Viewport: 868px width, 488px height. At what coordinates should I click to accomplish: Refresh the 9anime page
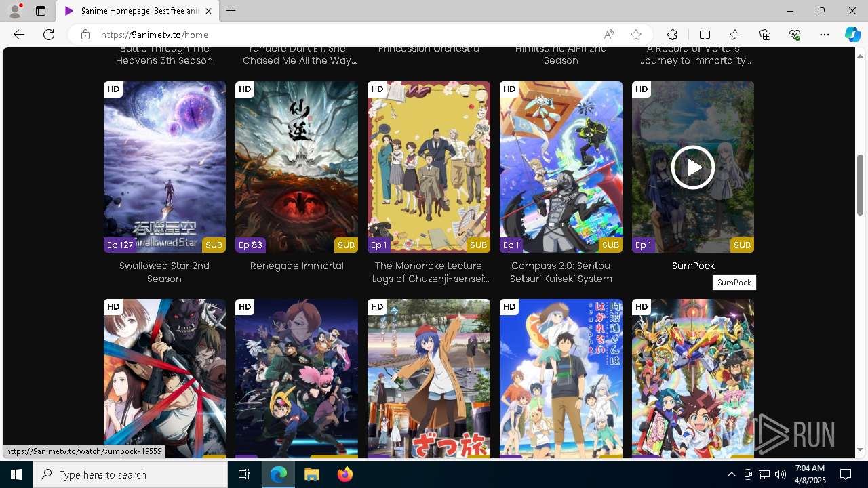pos(49,35)
